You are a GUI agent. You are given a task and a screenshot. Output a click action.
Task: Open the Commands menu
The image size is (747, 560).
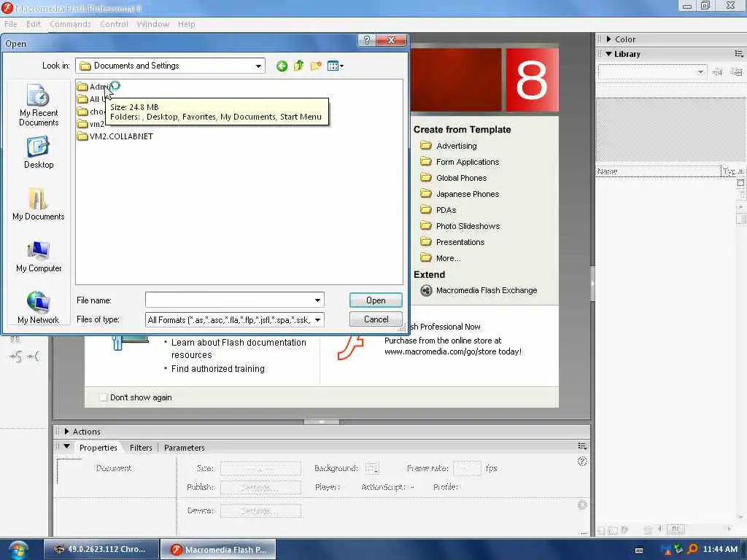pos(70,24)
